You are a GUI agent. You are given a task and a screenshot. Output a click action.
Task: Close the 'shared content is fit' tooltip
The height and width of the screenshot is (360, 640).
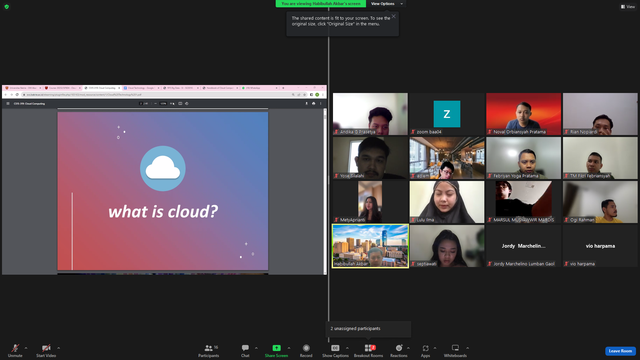pos(393,16)
